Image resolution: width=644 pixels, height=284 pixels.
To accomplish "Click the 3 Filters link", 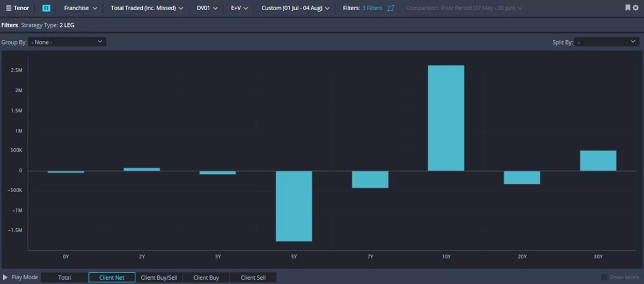I will coord(372,8).
